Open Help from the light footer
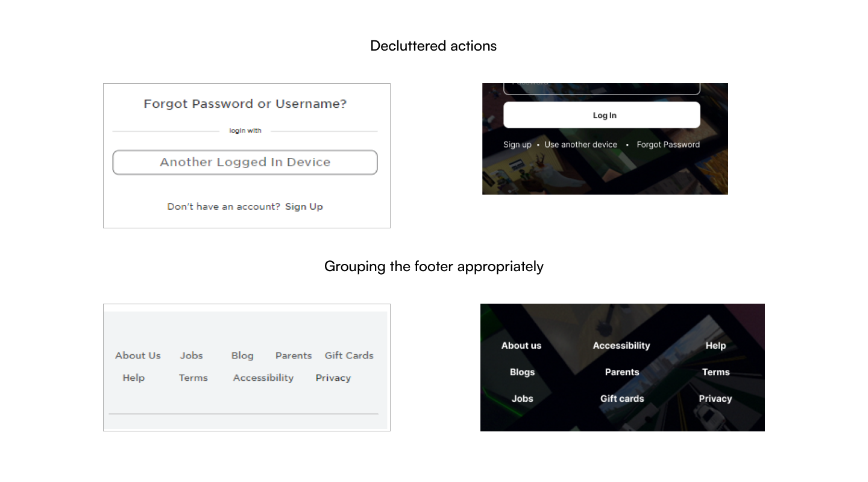Image resolution: width=868 pixels, height=482 pixels. pos(134,378)
